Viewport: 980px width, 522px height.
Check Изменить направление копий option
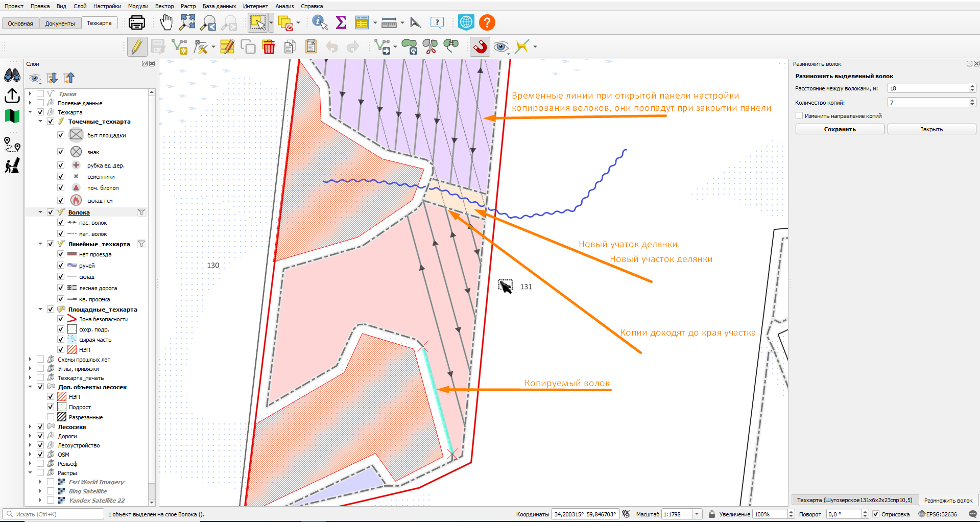[x=799, y=116]
